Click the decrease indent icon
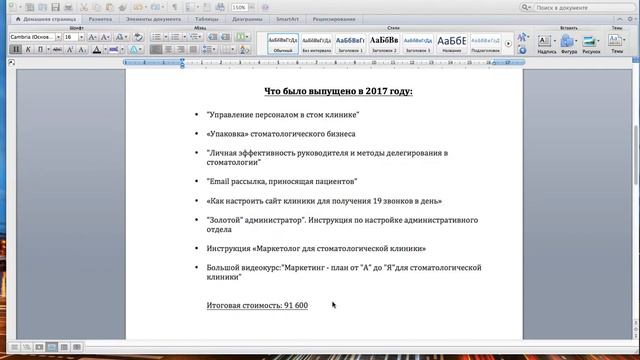640x360 pixels. click(x=213, y=37)
